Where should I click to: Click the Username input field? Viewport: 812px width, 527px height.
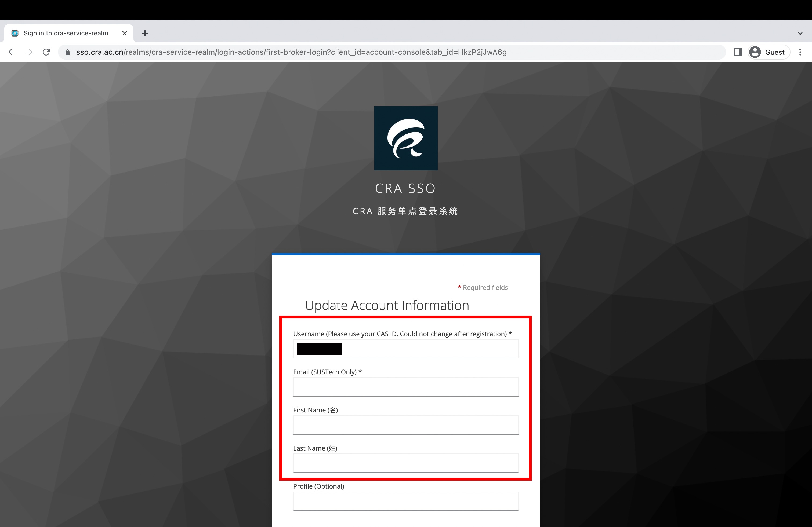pos(405,349)
